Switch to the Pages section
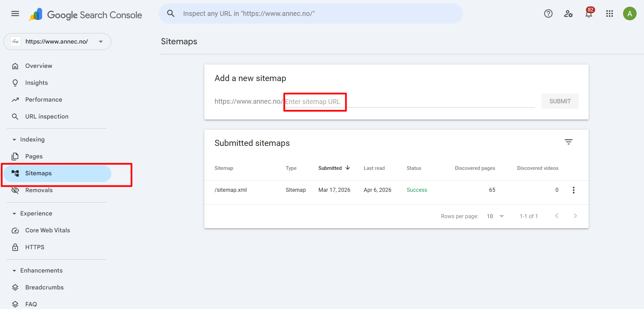 point(34,156)
